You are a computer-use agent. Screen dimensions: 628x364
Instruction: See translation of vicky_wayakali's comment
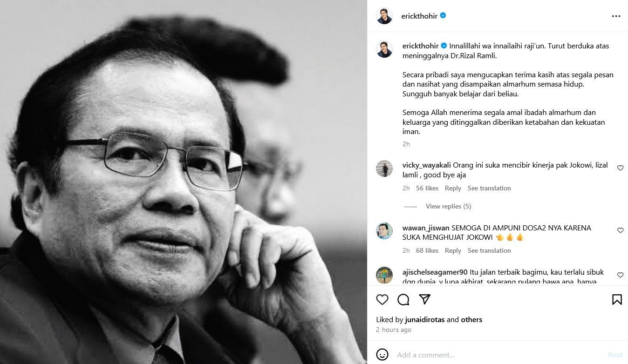[x=489, y=188]
